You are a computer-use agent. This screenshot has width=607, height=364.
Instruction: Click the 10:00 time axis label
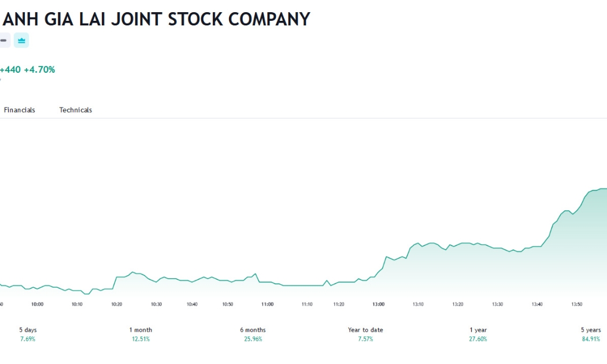[38, 304]
